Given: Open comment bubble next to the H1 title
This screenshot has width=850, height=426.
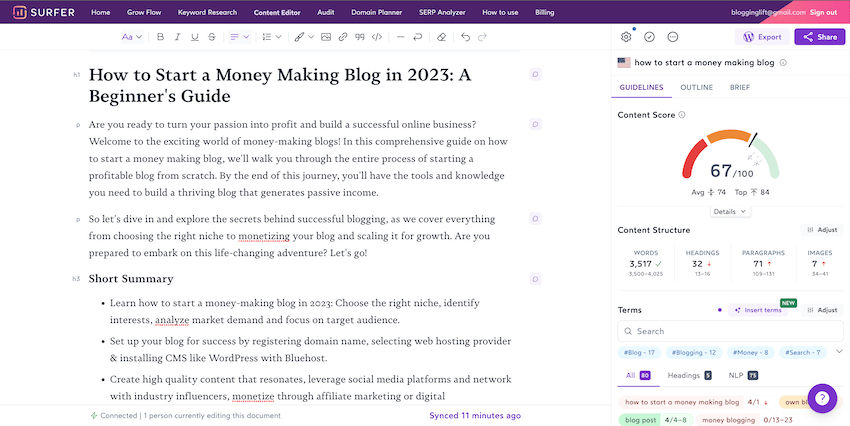Looking at the screenshot, I should pos(535,74).
